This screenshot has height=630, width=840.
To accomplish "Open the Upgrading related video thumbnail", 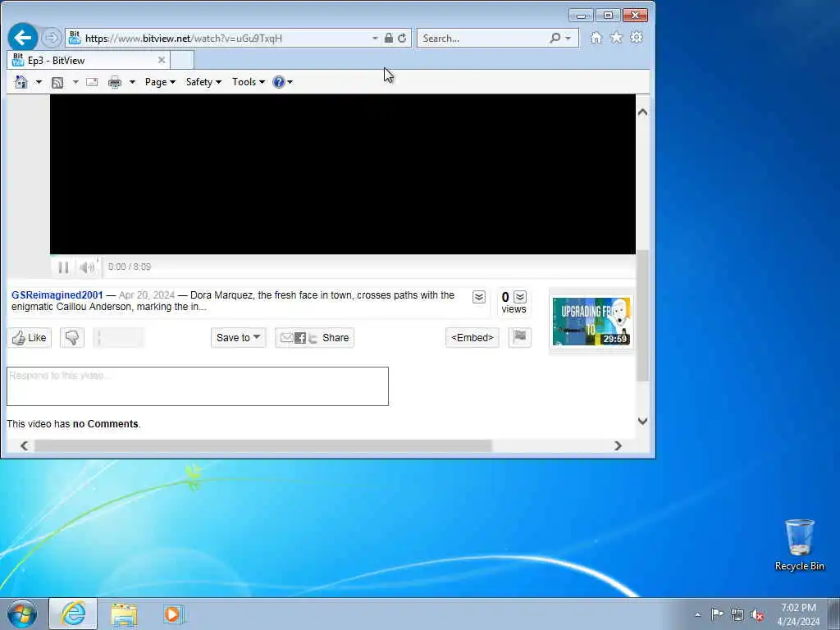I will pyautogui.click(x=591, y=322).
